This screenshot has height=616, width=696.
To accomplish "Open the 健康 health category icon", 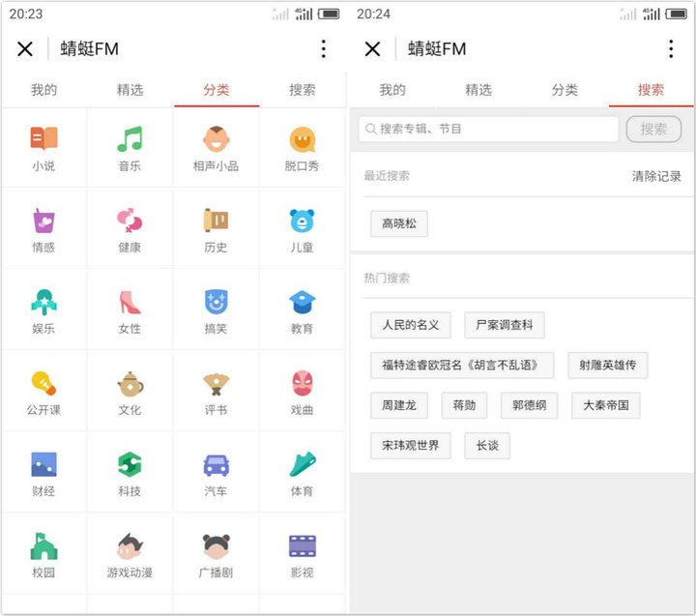I will [130, 220].
